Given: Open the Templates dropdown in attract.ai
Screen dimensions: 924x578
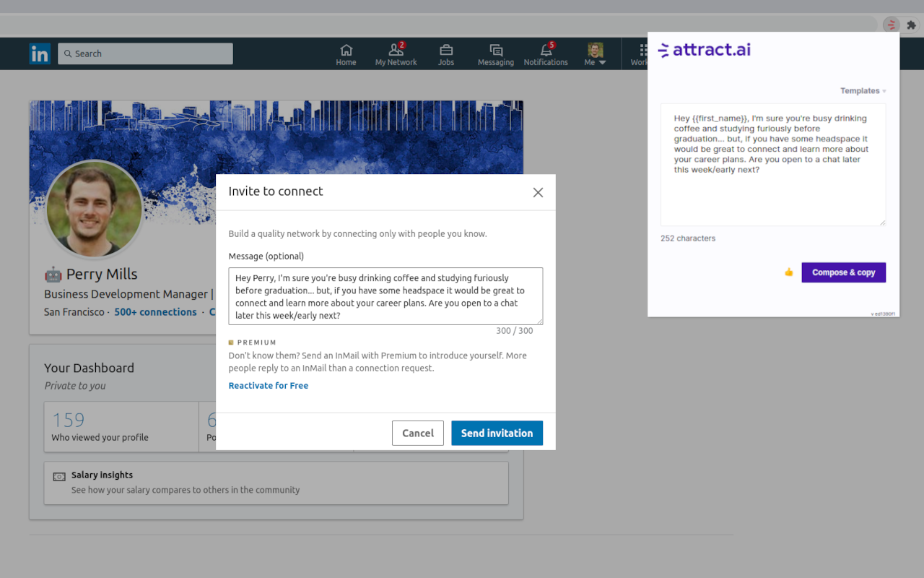Looking at the screenshot, I should tap(862, 90).
